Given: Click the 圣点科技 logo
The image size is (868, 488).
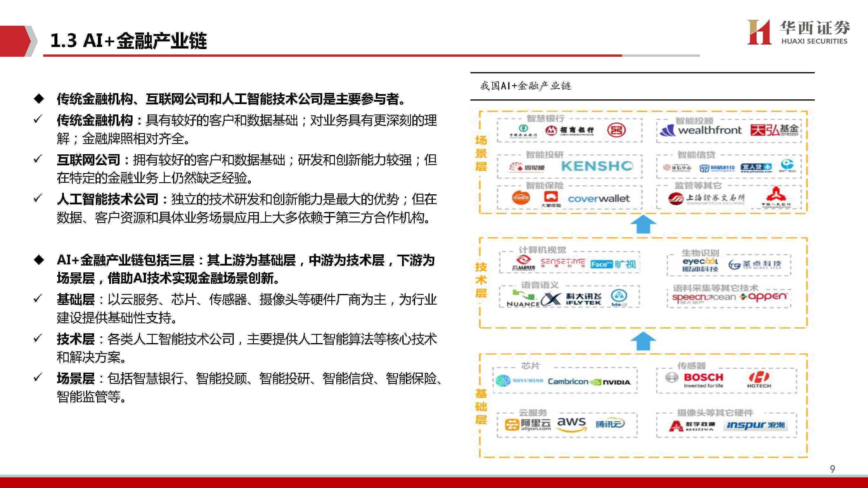Looking at the screenshot, I should (x=754, y=265).
